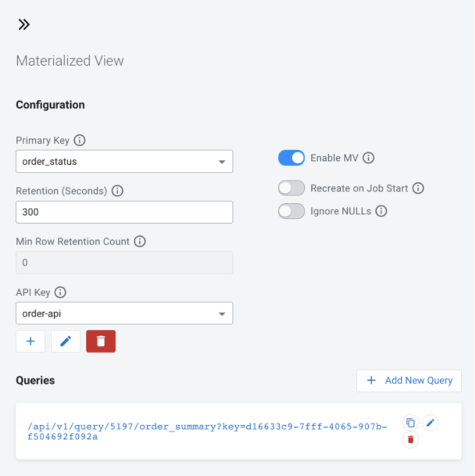Show info icon next to Enable MV
The width and height of the screenshot is (475, 476).
(x=368, y=158)
